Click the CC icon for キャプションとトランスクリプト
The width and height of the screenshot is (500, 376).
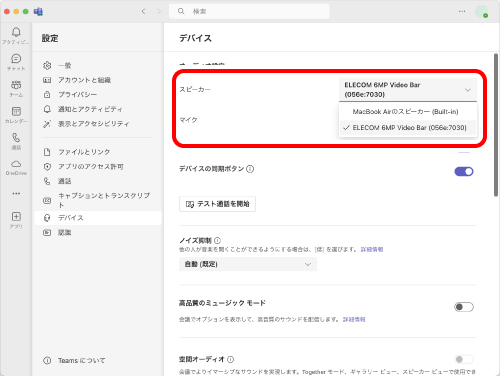click(x=47, y=200)
